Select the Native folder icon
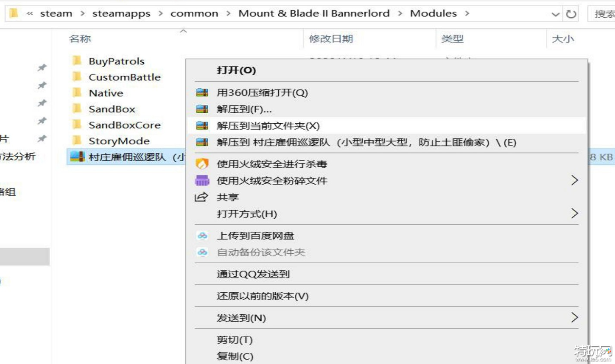615x364 pixels. click(77, 93)
